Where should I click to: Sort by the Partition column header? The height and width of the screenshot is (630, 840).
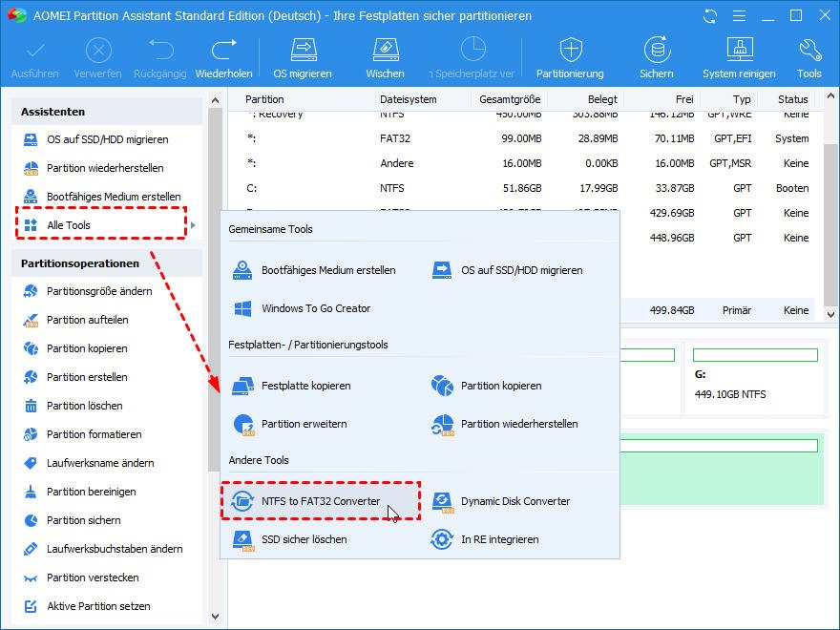pos(264,99)
